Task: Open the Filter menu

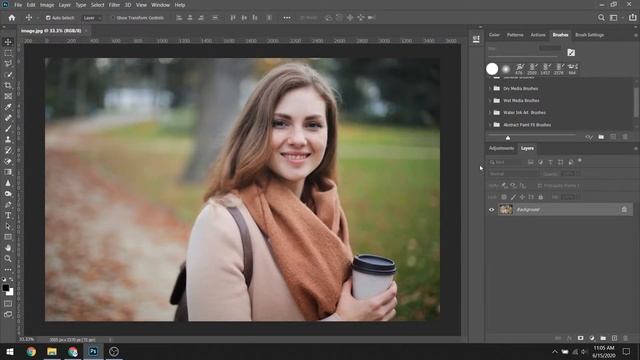Action: [114, 5]
